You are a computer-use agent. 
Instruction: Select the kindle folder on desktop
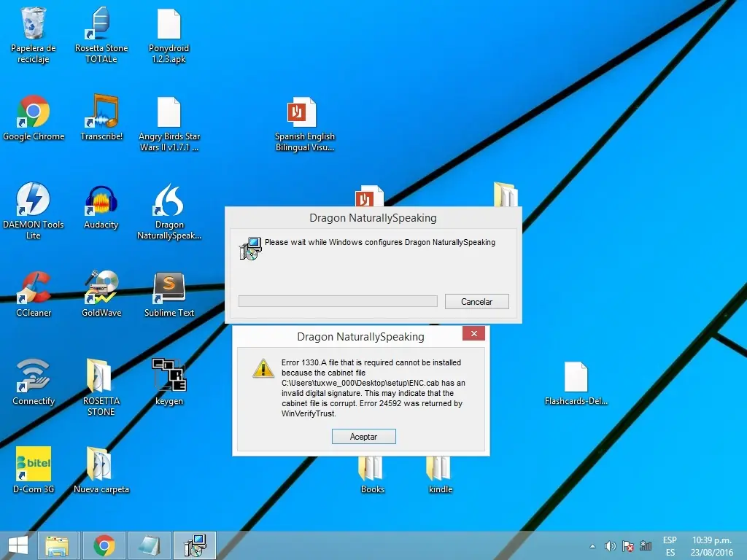coord(440,475)
